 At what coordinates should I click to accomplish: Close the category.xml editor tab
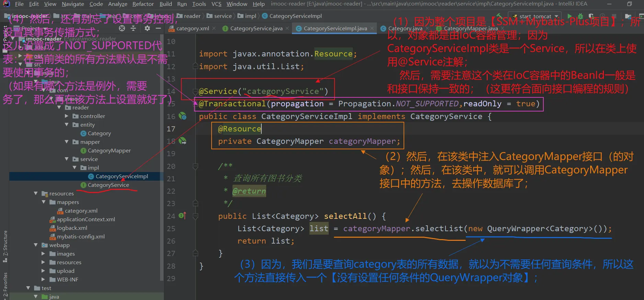coord(214,29)
